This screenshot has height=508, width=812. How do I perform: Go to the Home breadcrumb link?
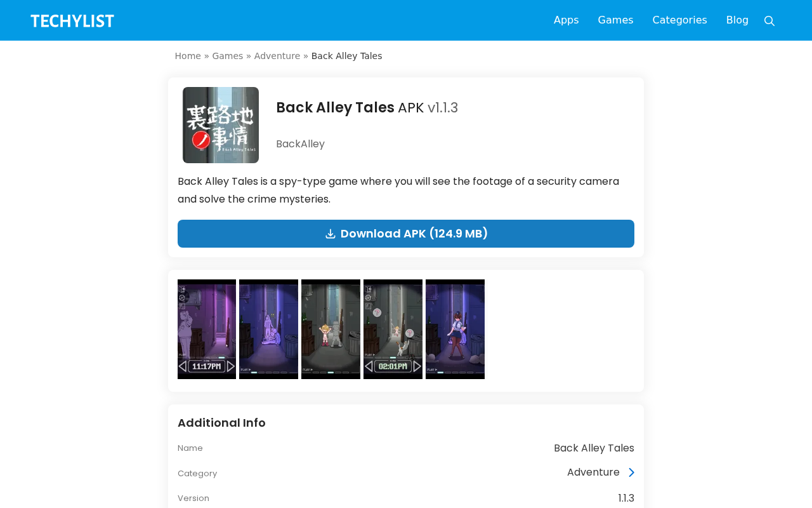coord(188,56)
